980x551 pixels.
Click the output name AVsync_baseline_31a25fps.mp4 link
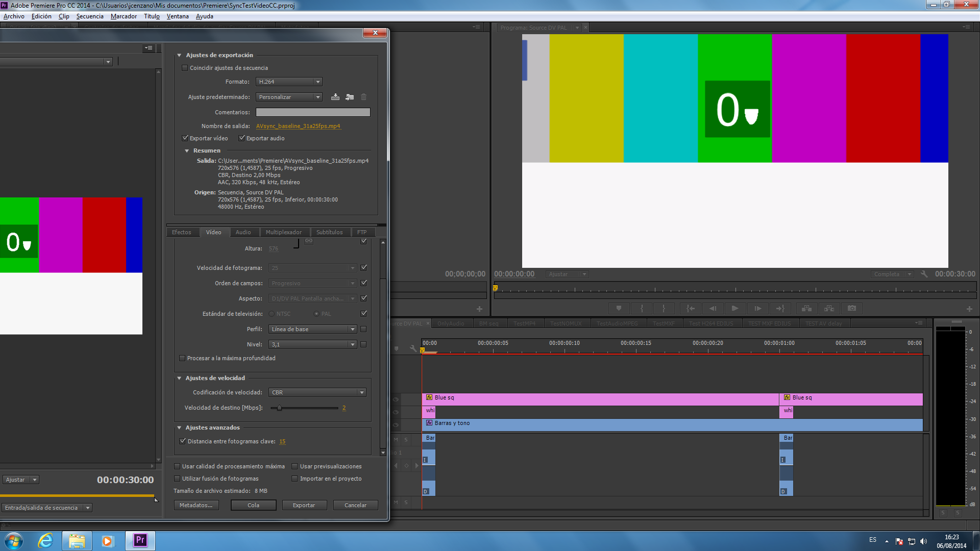[298, 126]
